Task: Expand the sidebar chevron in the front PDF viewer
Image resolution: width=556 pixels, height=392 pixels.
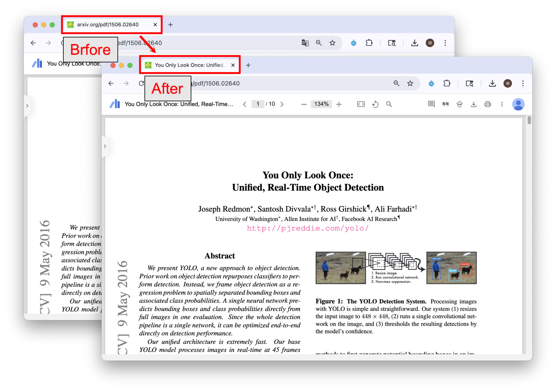Action: click(x=105, y=146)
